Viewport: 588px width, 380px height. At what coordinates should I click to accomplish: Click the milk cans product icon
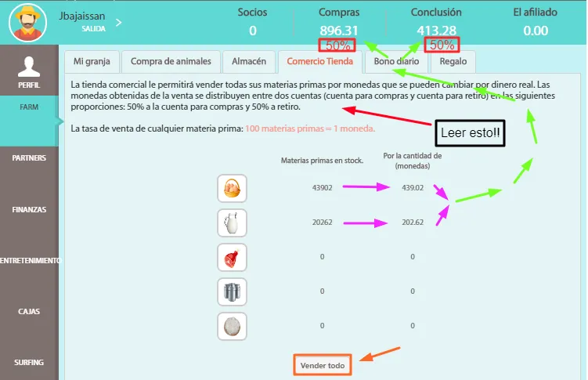tap(232, 291)
